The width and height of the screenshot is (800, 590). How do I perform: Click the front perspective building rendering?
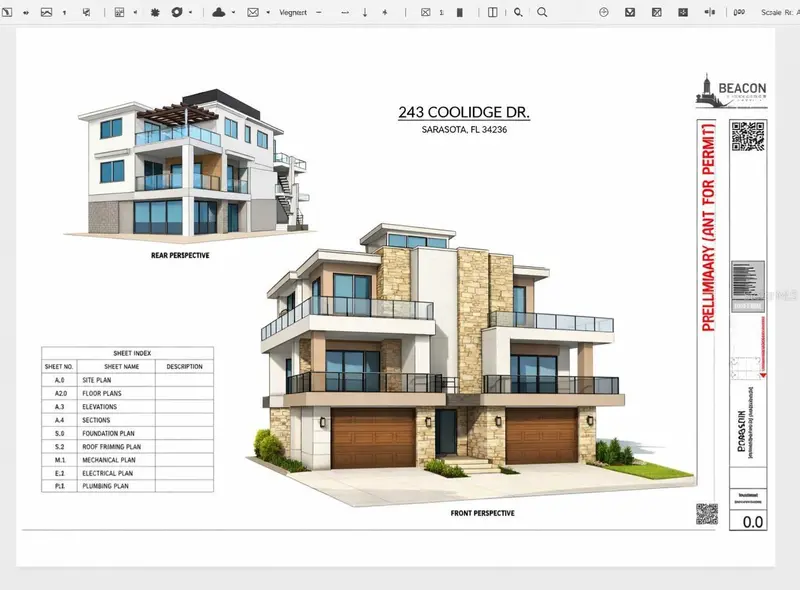pyautogui.click(x=469, y=365)
